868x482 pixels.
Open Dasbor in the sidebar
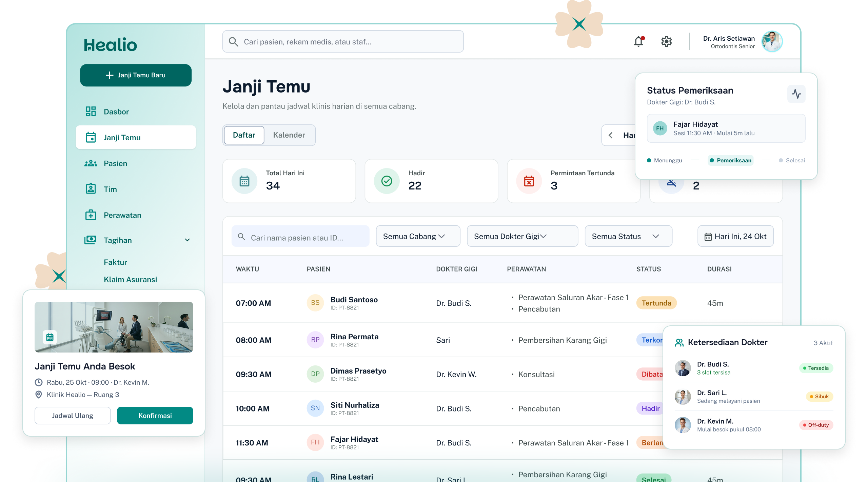(x=136, y=112)
